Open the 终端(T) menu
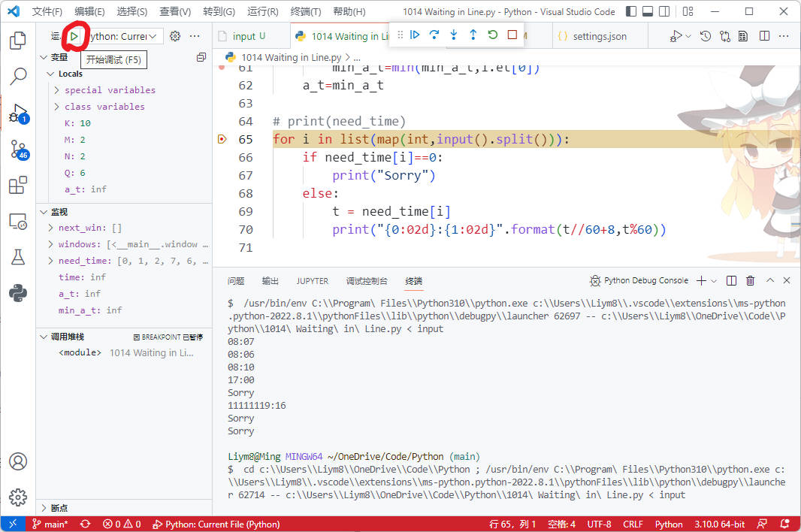The image size is (801, 532). coord(305,12)
